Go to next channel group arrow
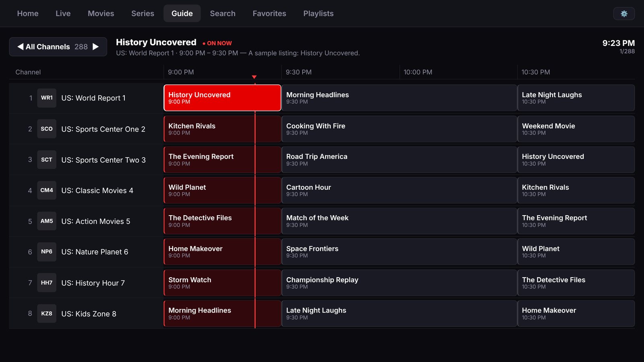 click(96, 47)
